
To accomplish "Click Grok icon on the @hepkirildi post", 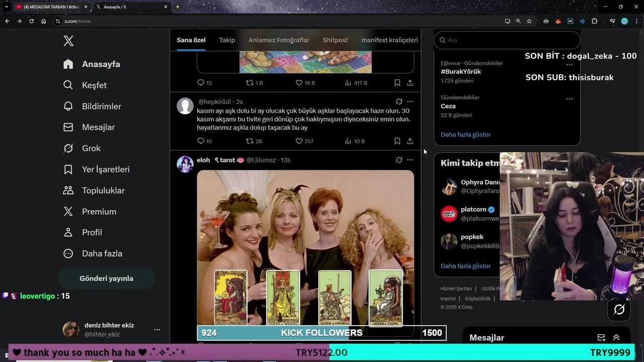I will (399, 102).
